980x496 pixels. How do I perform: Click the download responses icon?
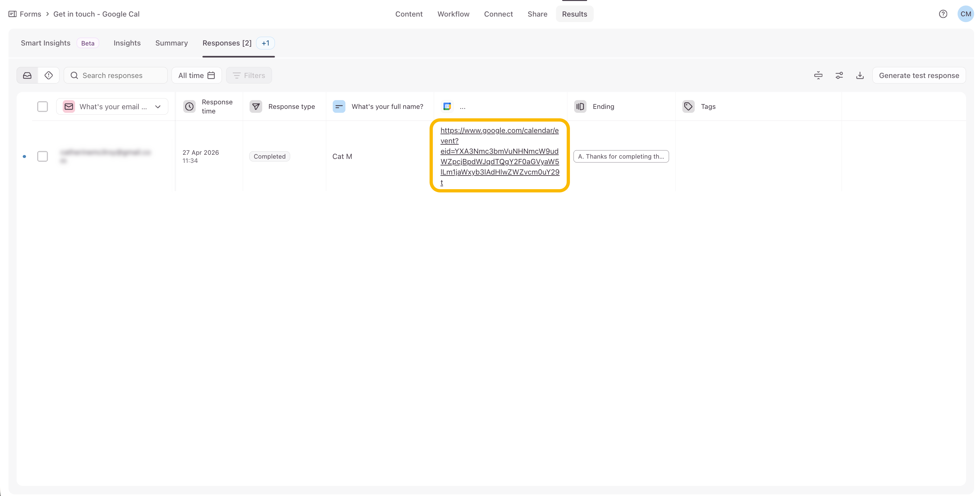point(860,75)
